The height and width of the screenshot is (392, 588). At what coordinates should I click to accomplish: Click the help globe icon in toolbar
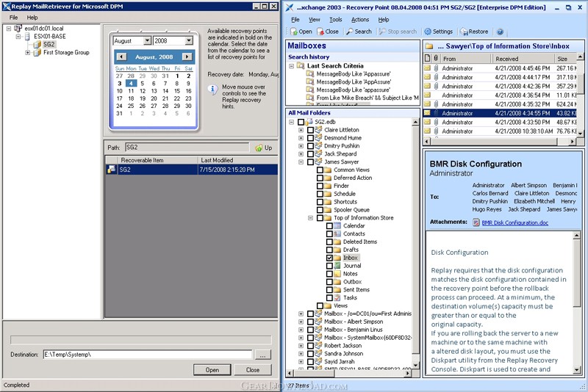click(500, 32)
